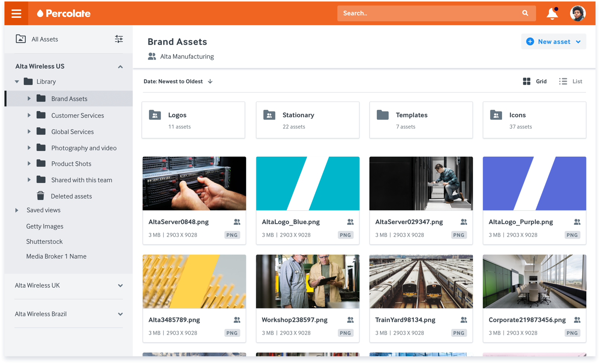Expand the Customer Services folder arrow

coord(29,115)
